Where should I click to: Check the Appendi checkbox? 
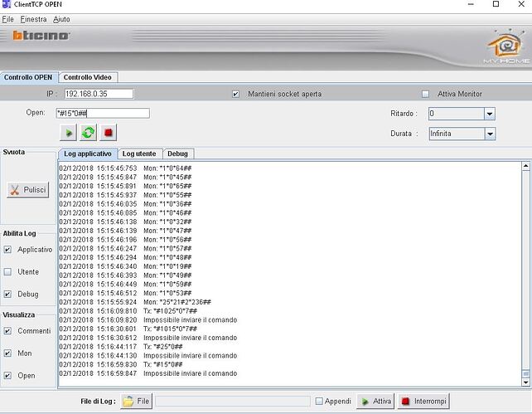coord(319,402)
